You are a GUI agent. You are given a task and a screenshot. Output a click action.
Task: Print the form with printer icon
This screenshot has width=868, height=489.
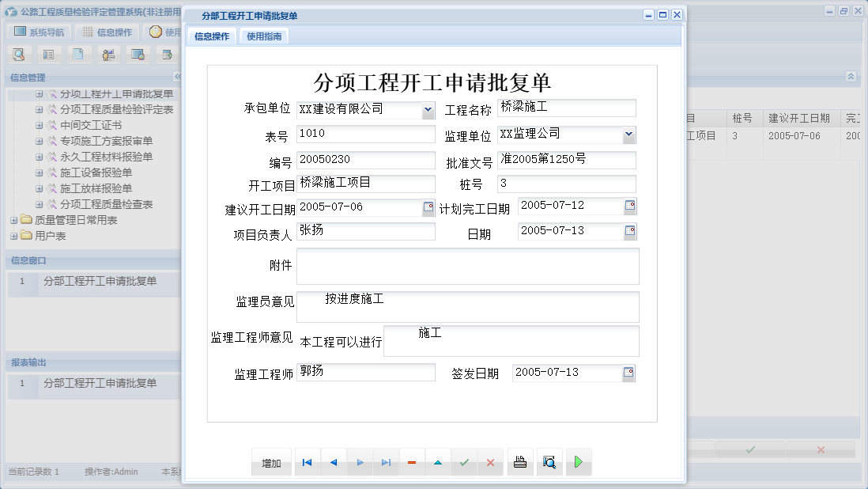point(520,463)
